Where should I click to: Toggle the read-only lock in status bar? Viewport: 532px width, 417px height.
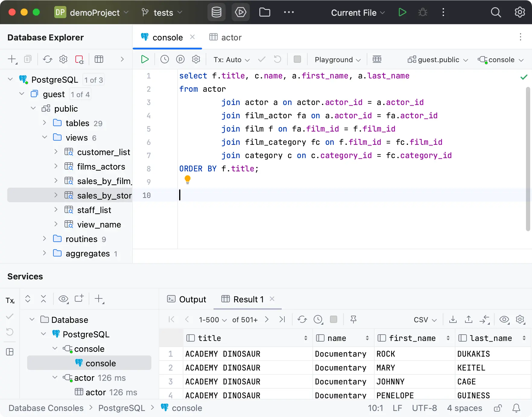click(498, 408)
